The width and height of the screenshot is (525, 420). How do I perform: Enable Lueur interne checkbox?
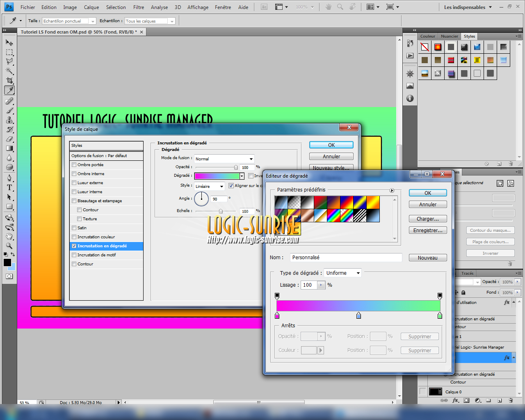point(74,192)
